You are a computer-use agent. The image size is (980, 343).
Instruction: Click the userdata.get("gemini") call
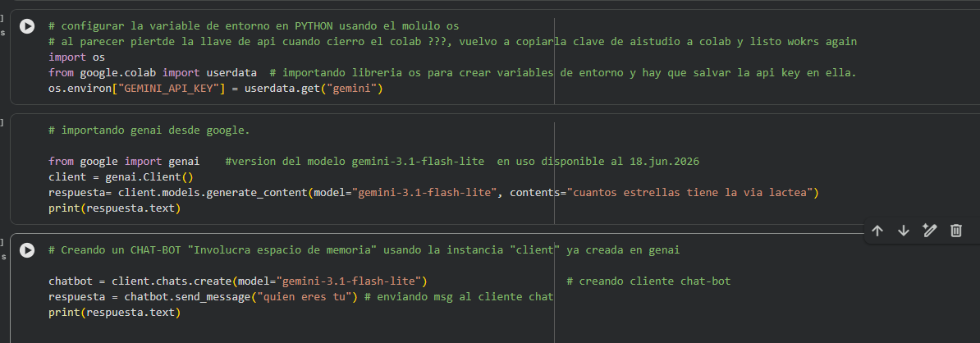tap(314, 89)
